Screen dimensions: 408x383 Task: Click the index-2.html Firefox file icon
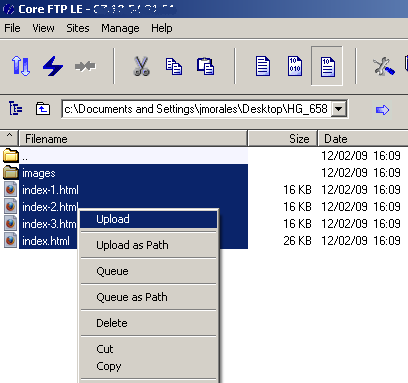(x=11, y=207)
